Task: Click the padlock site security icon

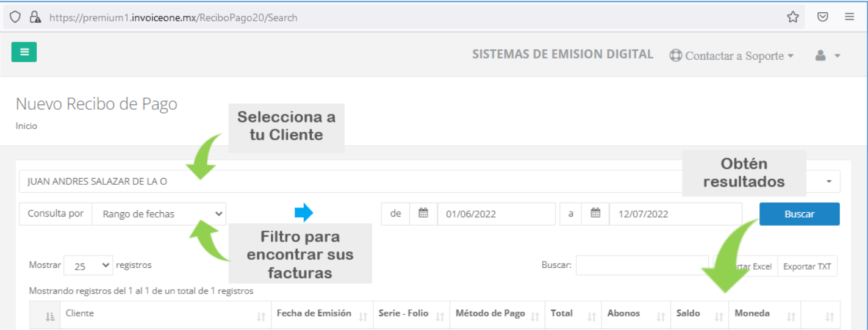Action: pyautogui.click(x=35, y=17)
